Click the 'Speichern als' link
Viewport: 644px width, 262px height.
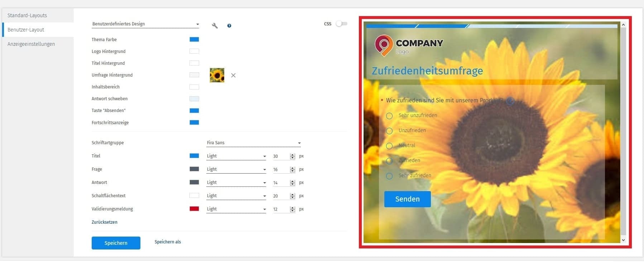coord(168,242)
